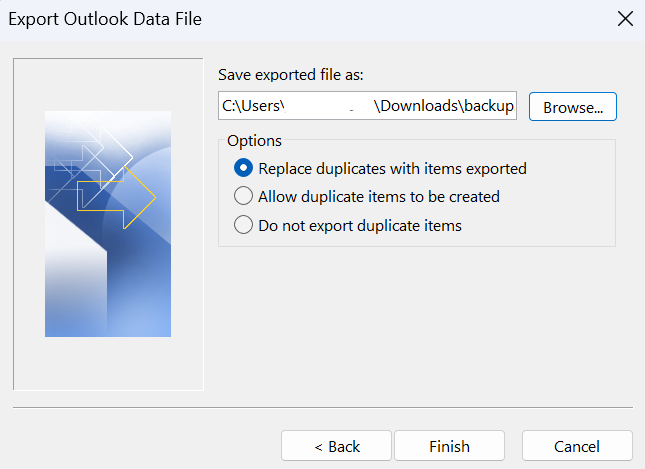
Task: Click the blue wizard banner image
Action: 108,280
